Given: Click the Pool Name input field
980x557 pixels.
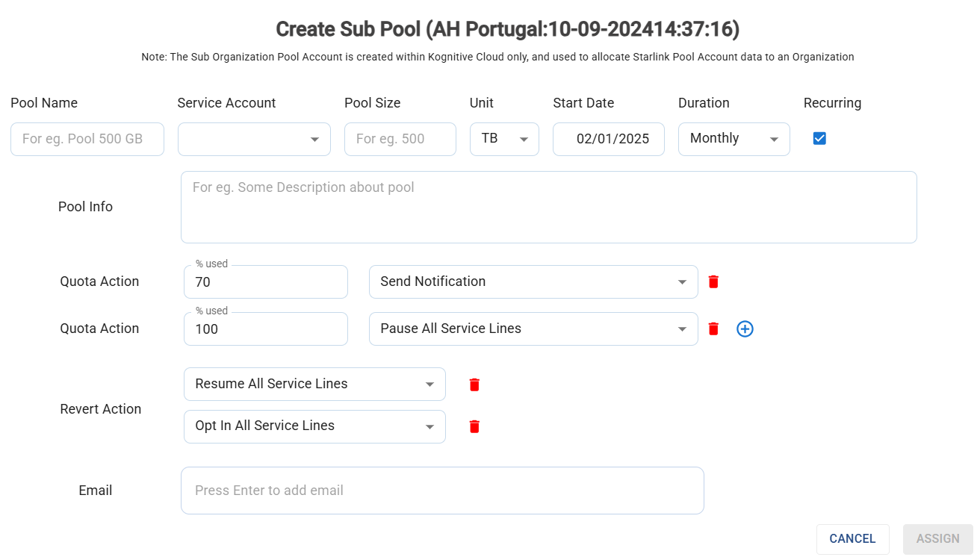Looking at the screenshot, I should point(87,139).
